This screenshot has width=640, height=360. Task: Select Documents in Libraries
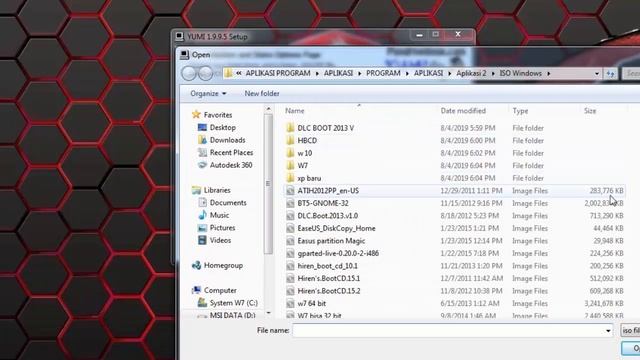(228, 203)
